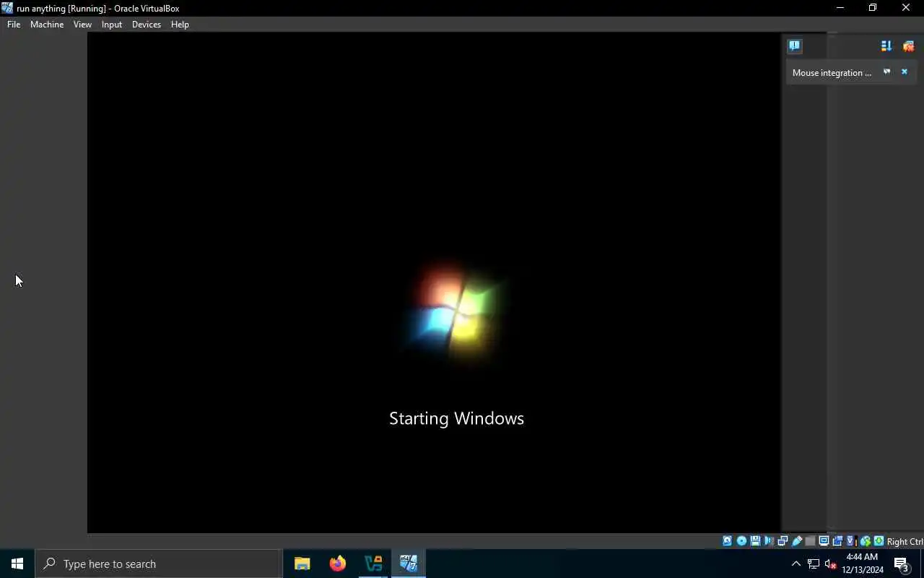
Task: Click the display settings indicator icon
Action: 824,541
